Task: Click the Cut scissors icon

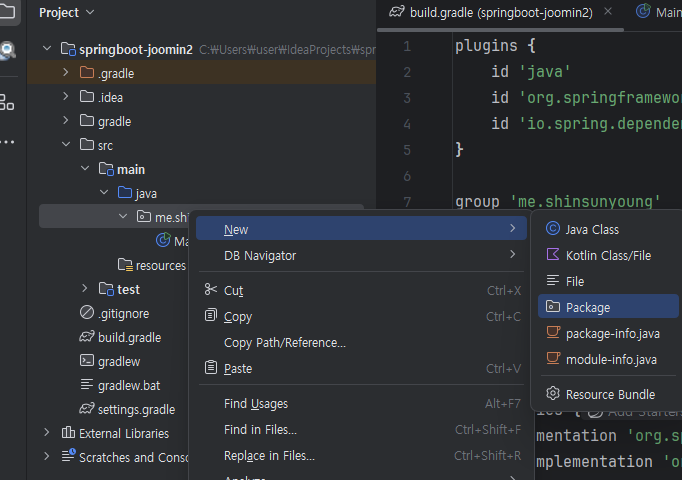Action: coord(211,289)
